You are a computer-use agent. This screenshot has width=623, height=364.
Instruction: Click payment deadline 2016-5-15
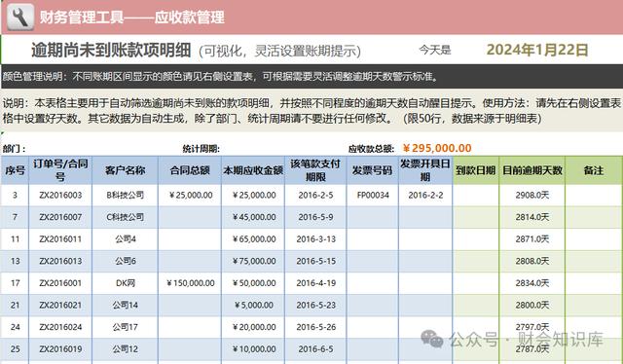point(315,261)
